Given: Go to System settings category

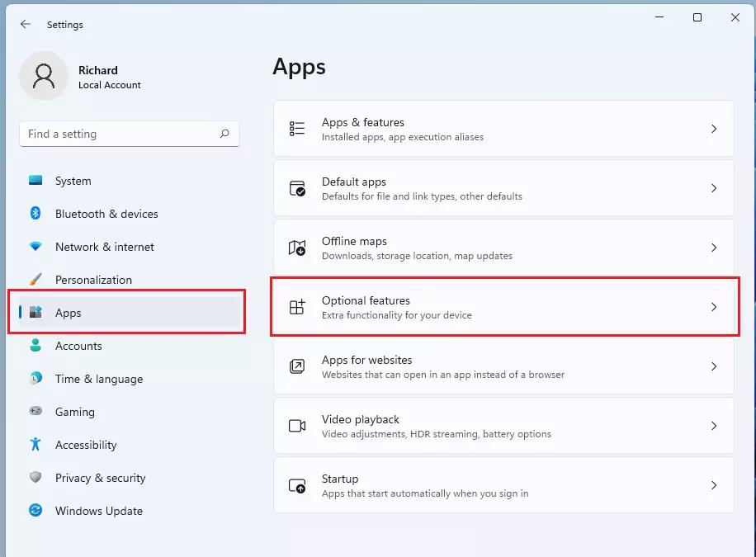Looking at the screenshot, I should (73, 181).
